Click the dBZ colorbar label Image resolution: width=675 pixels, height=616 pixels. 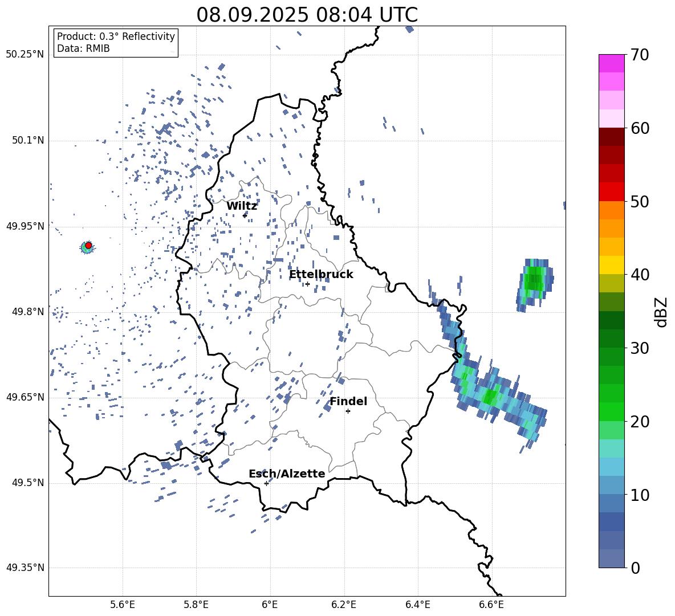[662, 312]
